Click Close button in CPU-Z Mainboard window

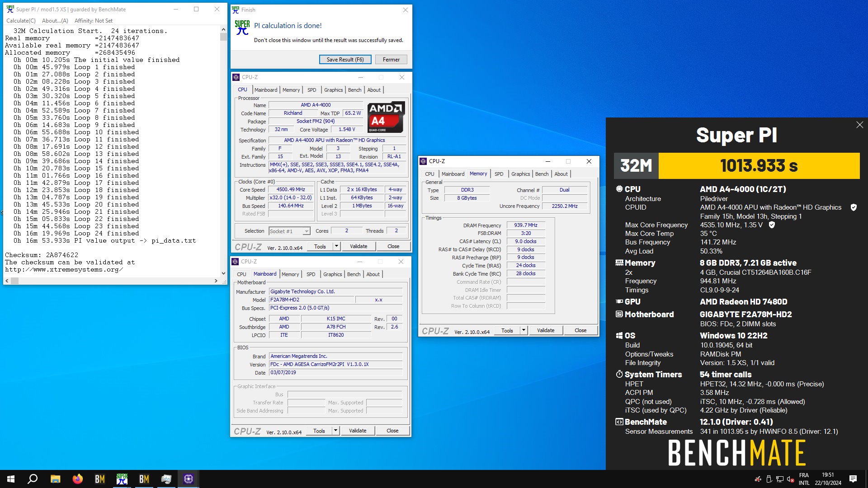(x=392, y=431)
